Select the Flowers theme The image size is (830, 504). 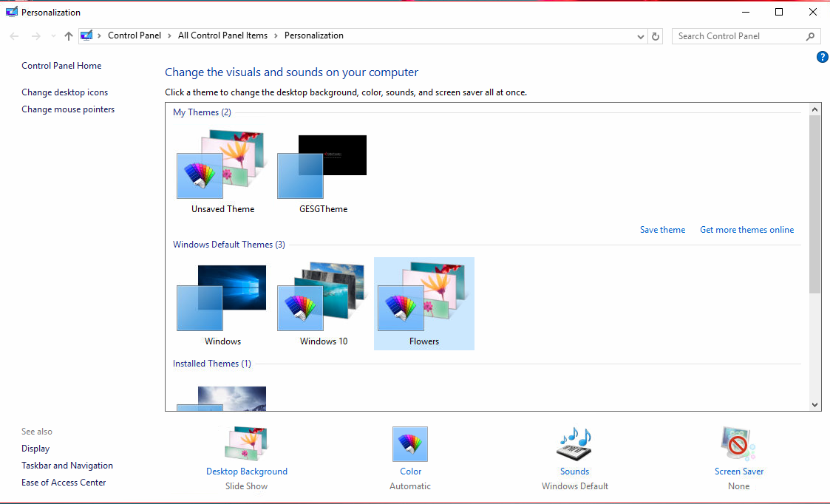424,304
